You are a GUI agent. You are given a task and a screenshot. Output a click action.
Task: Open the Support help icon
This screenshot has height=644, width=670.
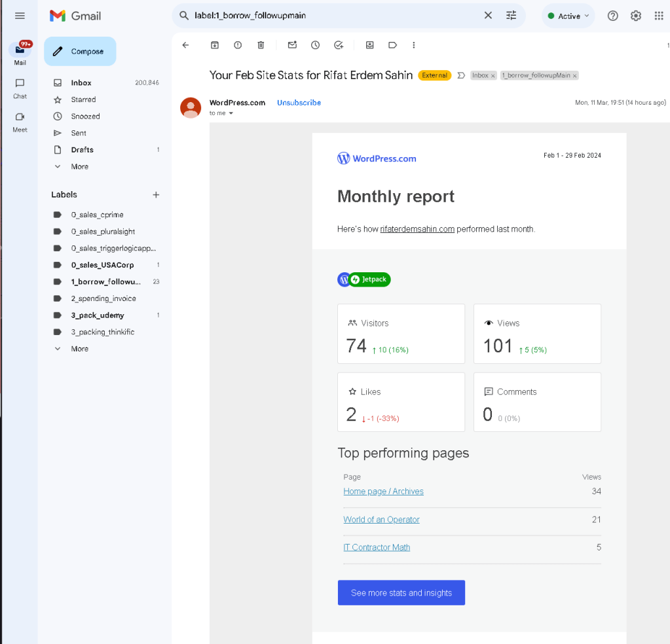613,16
